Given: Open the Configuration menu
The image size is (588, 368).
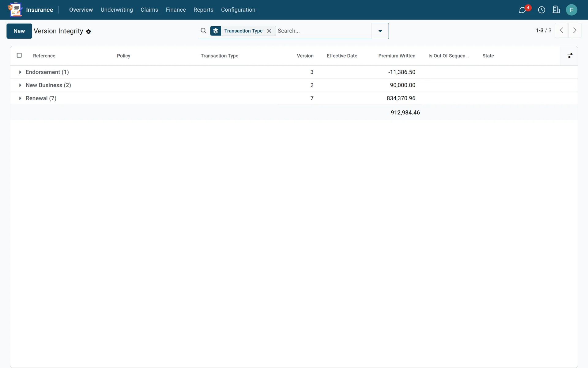Looking at the screenshot, I should pyautogui.click(x=238, y=10).
